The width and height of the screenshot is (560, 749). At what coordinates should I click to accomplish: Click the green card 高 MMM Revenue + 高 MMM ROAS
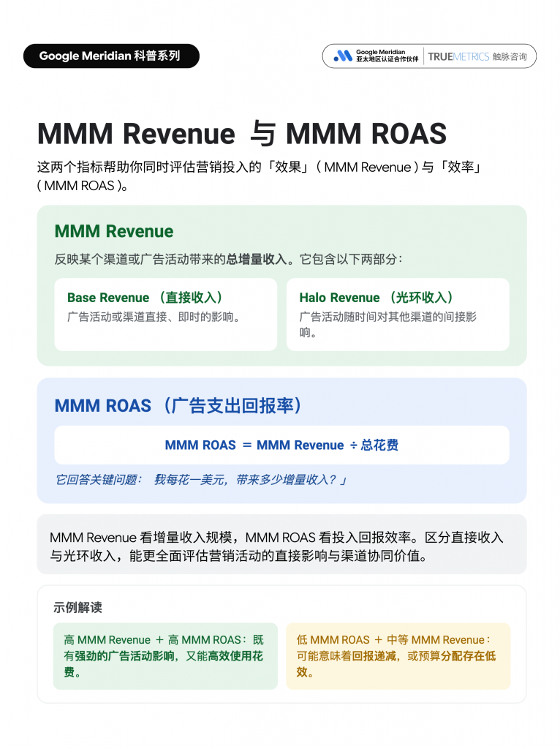(165, 656)
